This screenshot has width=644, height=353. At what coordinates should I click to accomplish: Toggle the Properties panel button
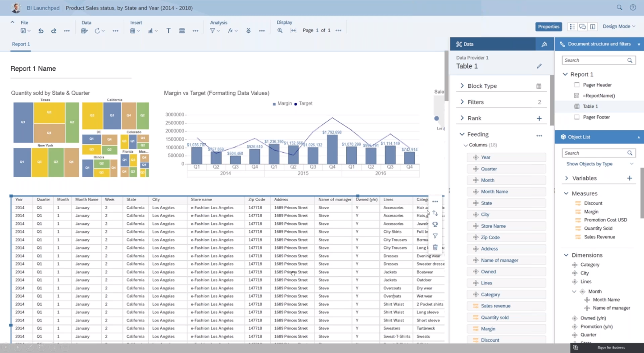tap(549, 27)
